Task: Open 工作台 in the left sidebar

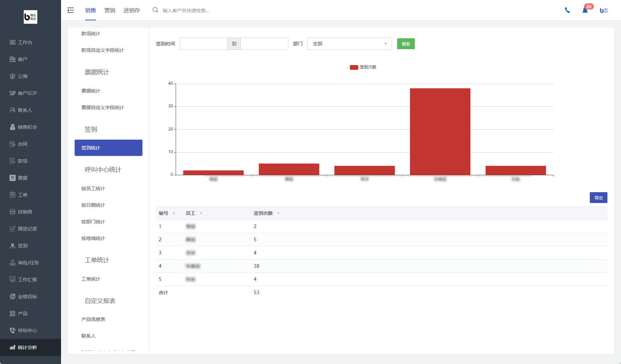Action: click(x=25, y=42)
